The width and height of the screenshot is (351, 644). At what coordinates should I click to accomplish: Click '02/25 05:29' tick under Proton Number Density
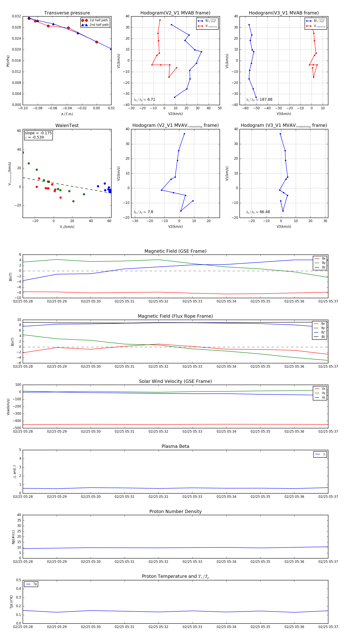pyautogui.click(x=57, y=562)
